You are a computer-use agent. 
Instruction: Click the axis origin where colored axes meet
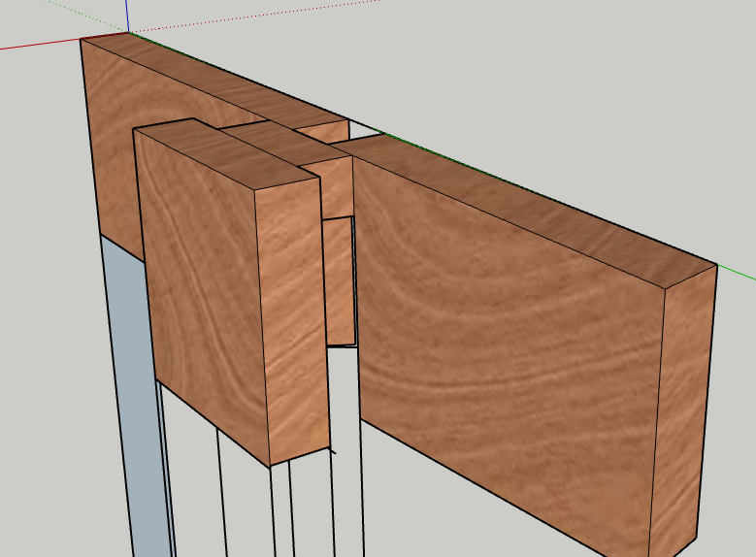(x=127, y=33)
